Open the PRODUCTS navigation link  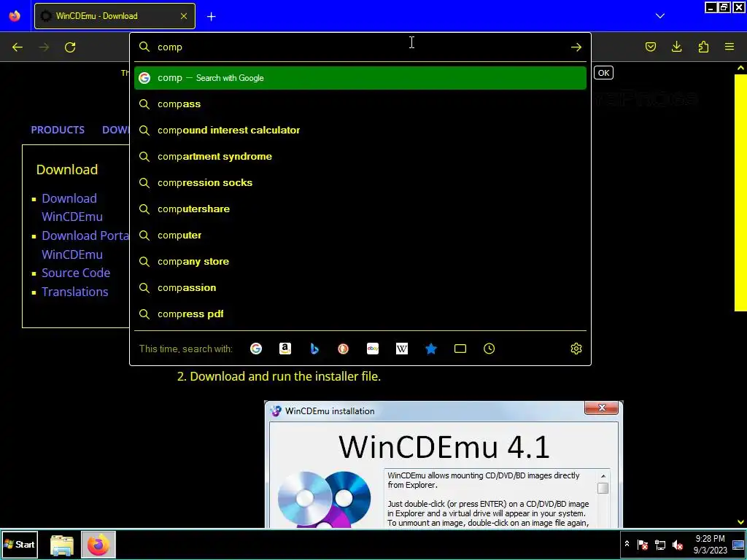pyautogui.click(x=58, y=130)
